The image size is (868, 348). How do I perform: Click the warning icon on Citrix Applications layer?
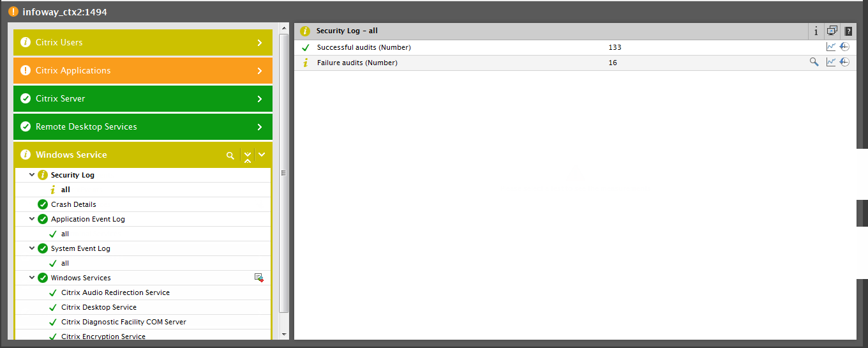(26, 71)
